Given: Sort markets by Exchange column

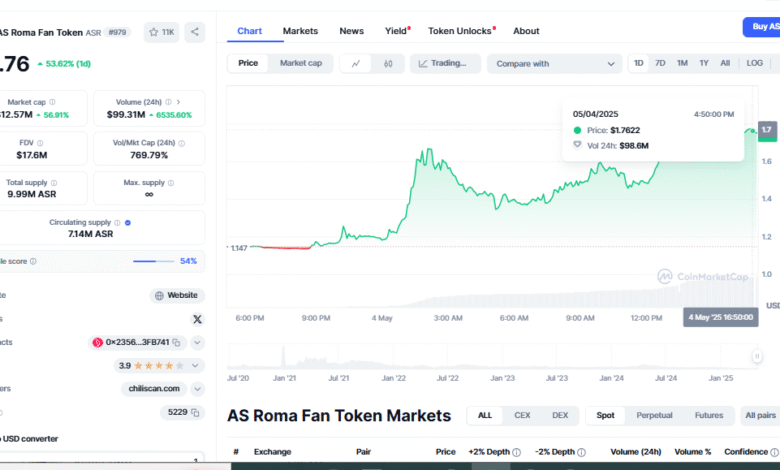Looking at the screenshot, I should (272, 452).
